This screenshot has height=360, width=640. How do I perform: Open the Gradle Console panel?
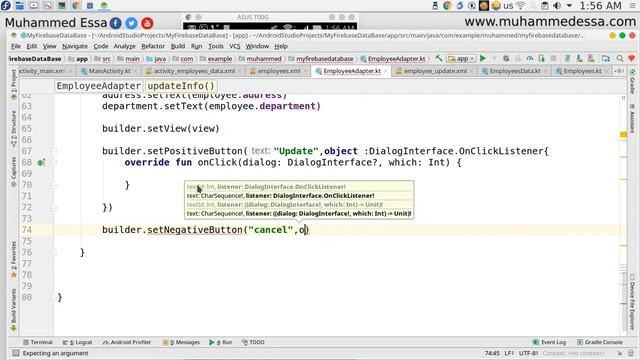(600, 342)
